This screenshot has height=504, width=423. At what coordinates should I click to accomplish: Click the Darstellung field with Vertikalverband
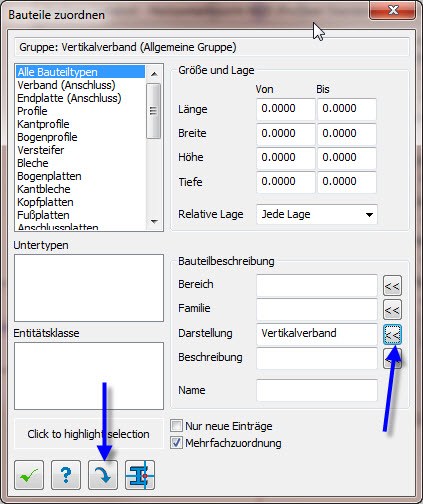[x=317, y=334]
